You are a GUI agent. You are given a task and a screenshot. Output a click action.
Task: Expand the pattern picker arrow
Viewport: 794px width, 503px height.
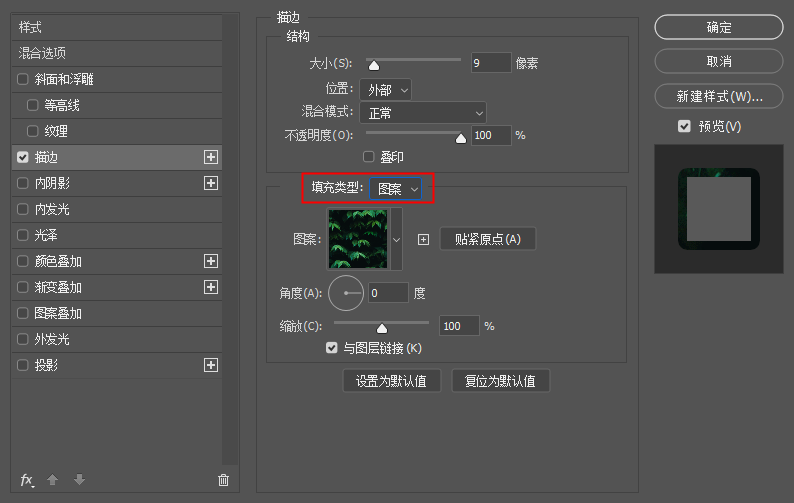pos(396,239)
